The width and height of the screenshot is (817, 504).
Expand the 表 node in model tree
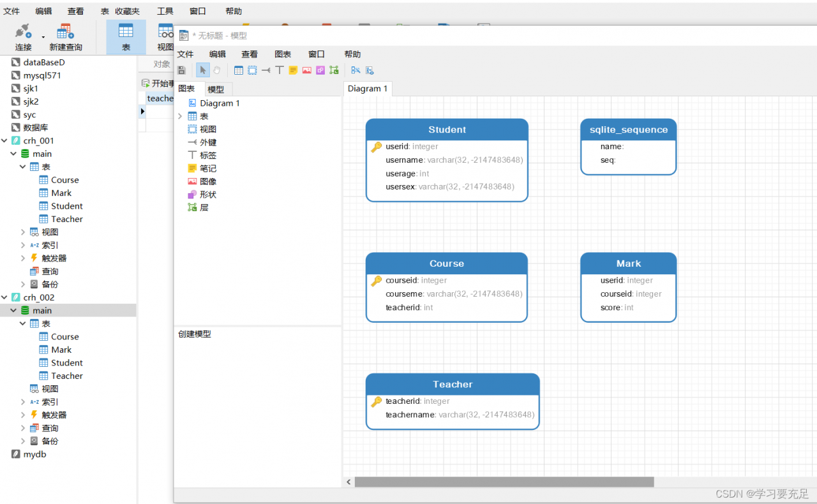click(x=180, y=116)
